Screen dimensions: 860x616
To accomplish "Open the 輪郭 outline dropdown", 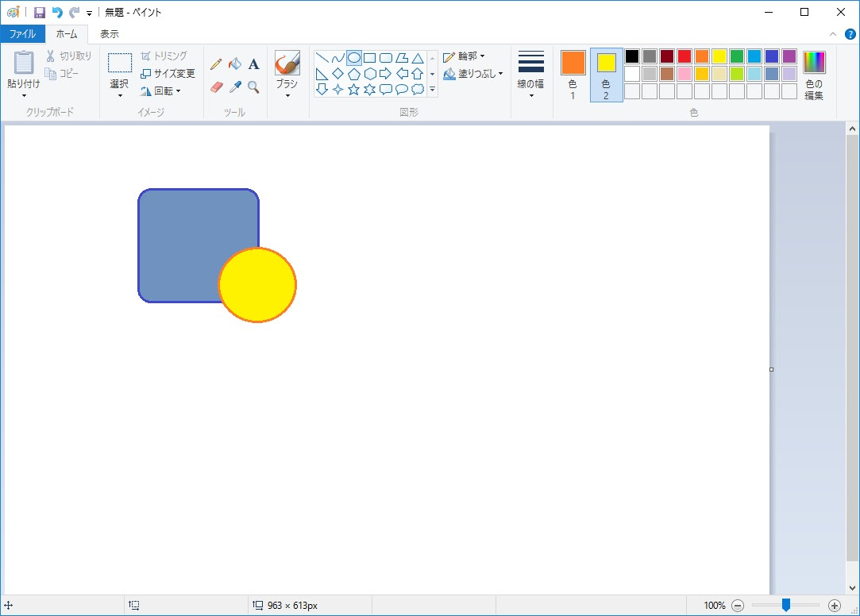I will tap(464, 56).
